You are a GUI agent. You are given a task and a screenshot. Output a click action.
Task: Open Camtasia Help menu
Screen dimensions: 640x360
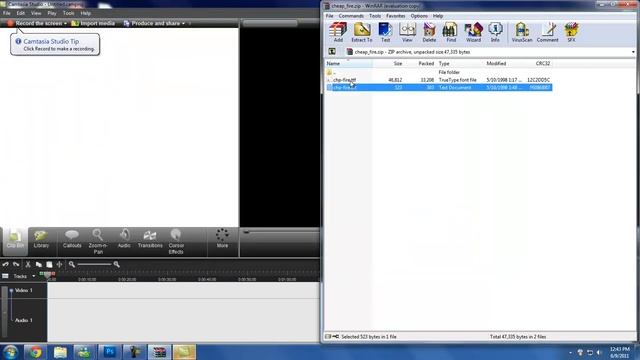[x=85, y=13]
